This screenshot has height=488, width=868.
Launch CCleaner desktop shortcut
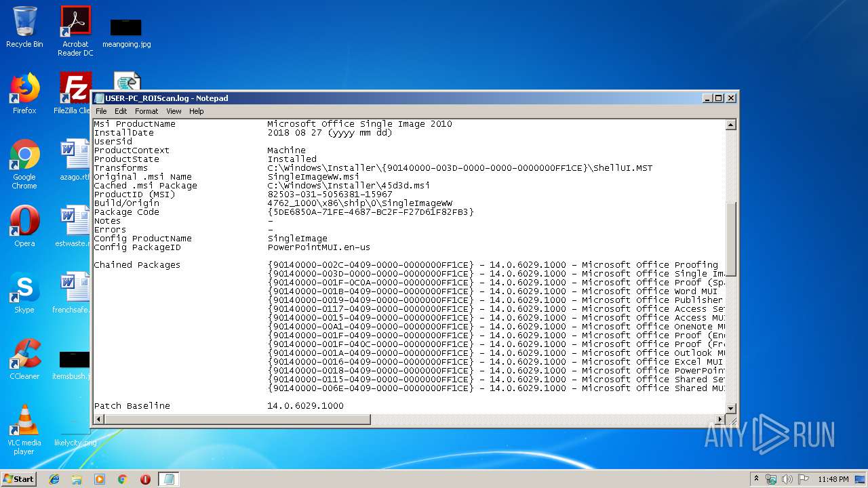click(24, 359)
